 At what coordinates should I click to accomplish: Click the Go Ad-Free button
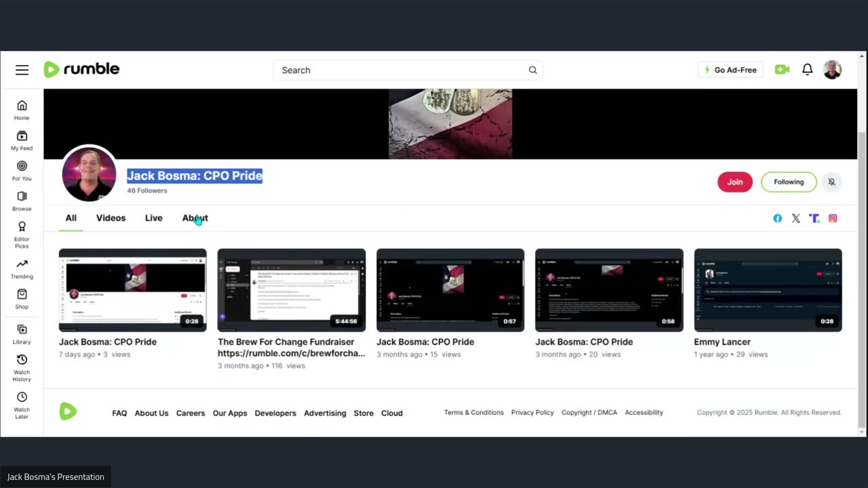730,70
